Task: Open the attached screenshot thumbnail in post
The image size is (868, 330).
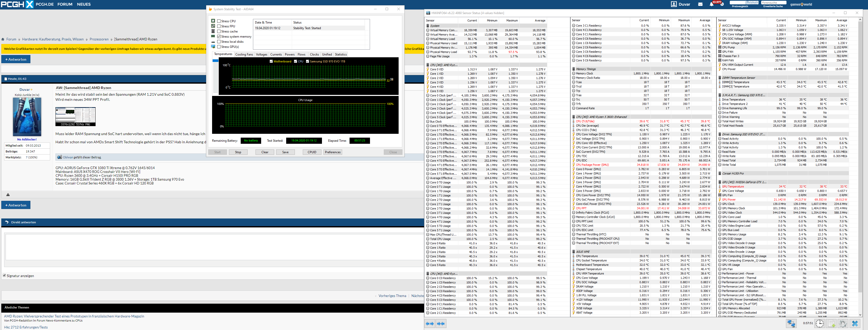Action: click(x=75, y=116)
